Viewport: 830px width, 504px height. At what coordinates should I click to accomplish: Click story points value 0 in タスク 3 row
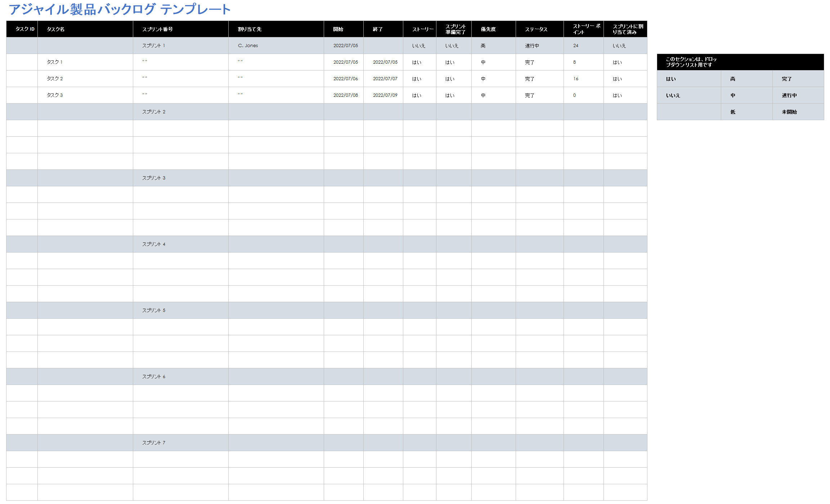click(584, 95)
